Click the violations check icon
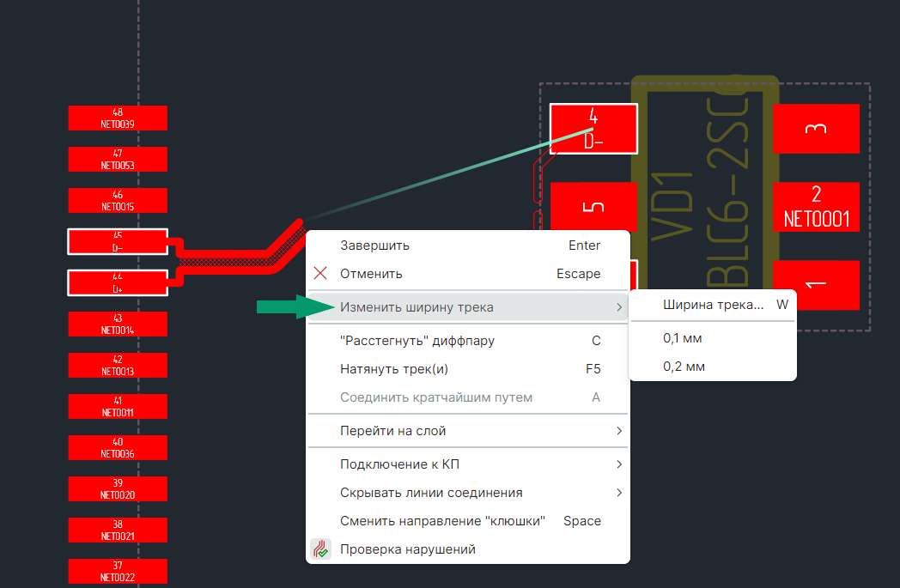This screenshot has height=588, width=900. (x=320, y=549)
